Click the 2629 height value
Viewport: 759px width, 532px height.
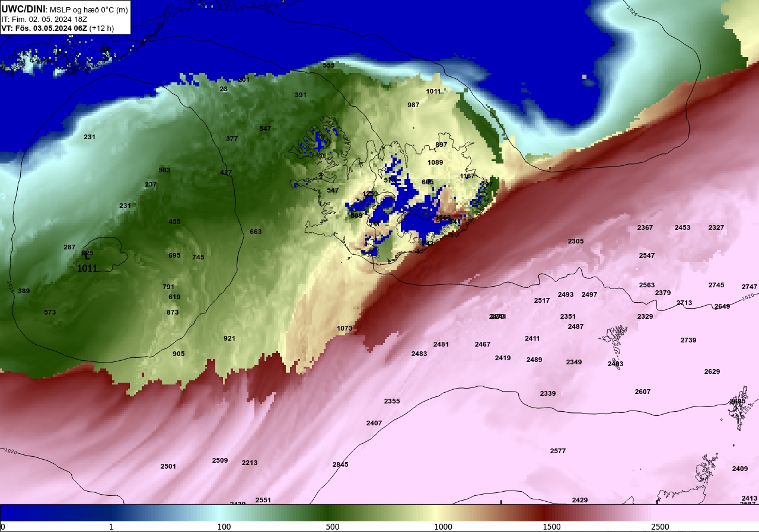coord(712,371)
